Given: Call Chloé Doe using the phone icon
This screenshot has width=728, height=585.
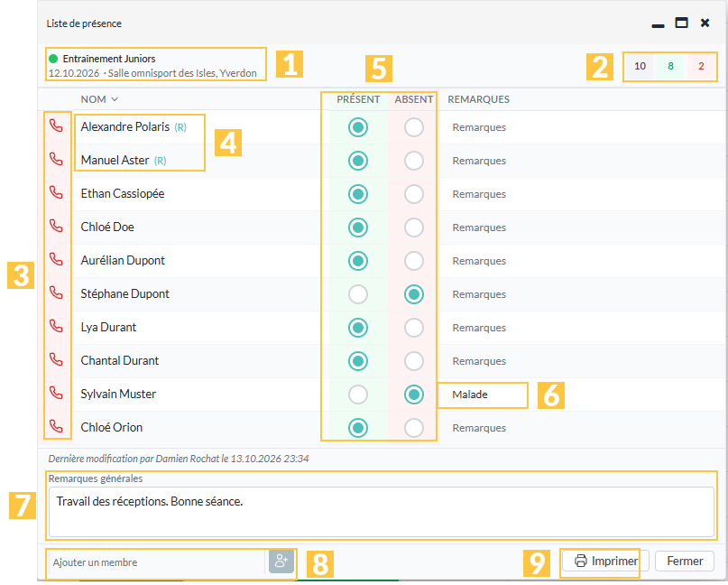Looking at the screenshot, I should (x=56, y=226).
